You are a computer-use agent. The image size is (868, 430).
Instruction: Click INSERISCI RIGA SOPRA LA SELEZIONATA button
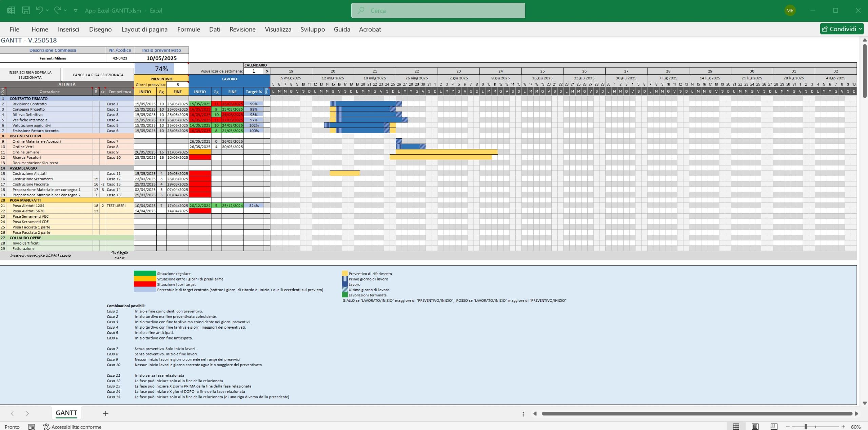(x=30, y=75)
